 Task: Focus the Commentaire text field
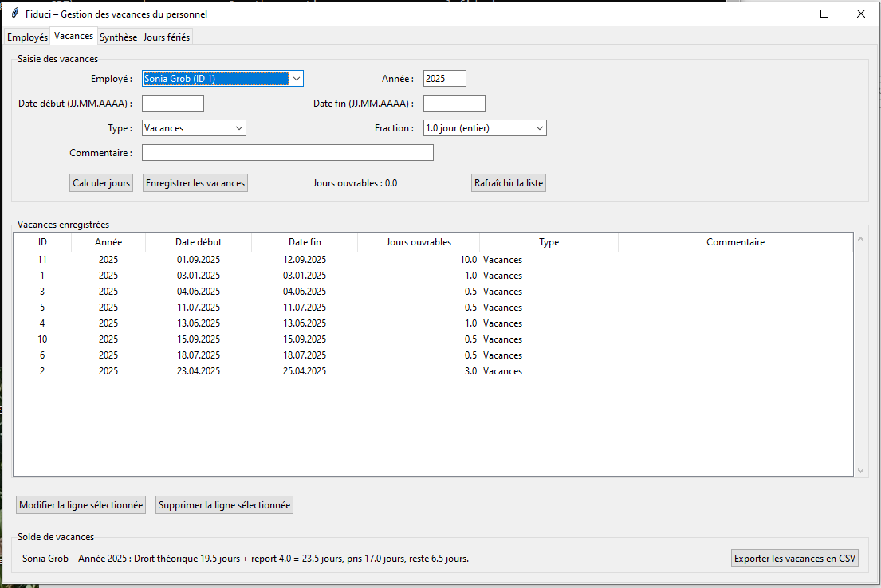(x=287, y=153)
